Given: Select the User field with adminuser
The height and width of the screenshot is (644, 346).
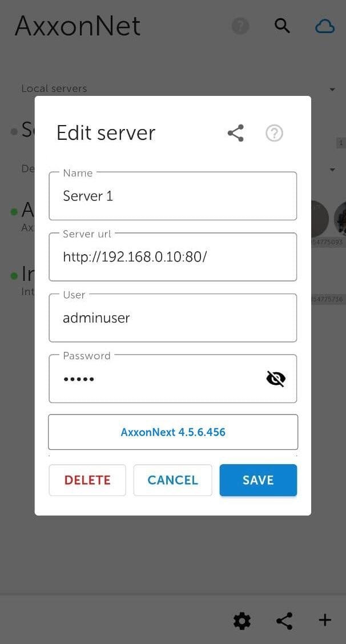Looking at the screenshot, I should pos(172,317).
